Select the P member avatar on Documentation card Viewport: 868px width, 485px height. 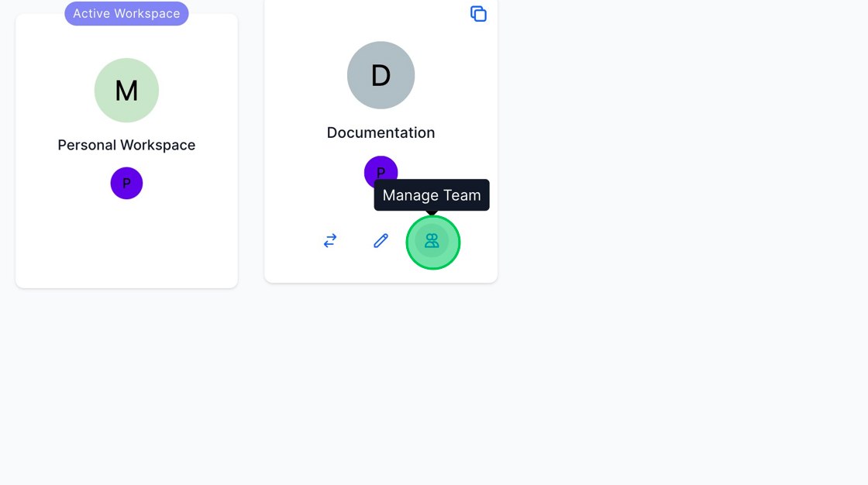(x=381, y=171)
